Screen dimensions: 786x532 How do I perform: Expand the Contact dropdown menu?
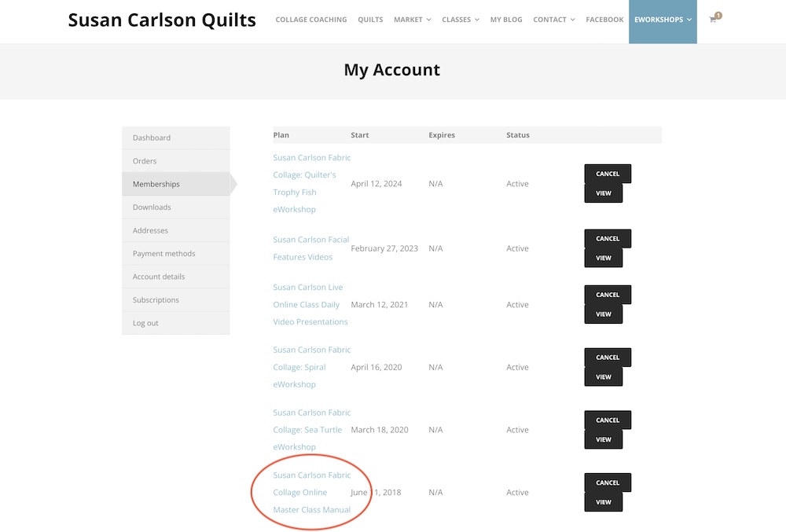point(553,20)
